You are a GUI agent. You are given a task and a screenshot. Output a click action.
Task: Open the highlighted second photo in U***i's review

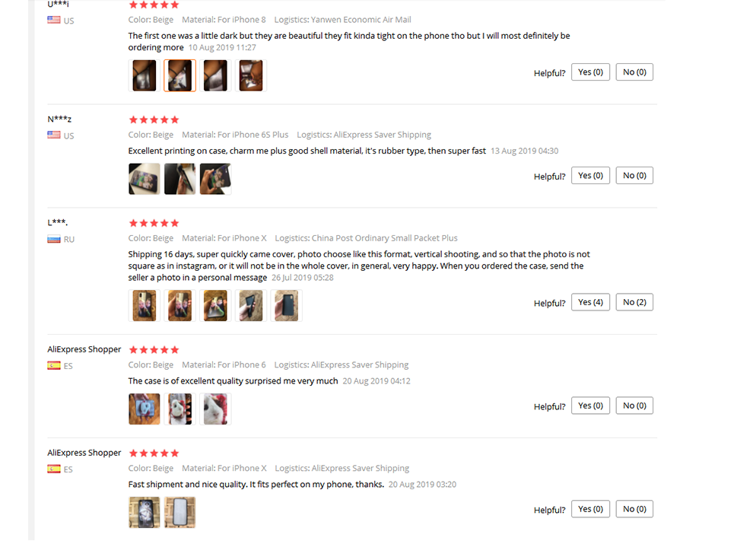tap(179, 75)
